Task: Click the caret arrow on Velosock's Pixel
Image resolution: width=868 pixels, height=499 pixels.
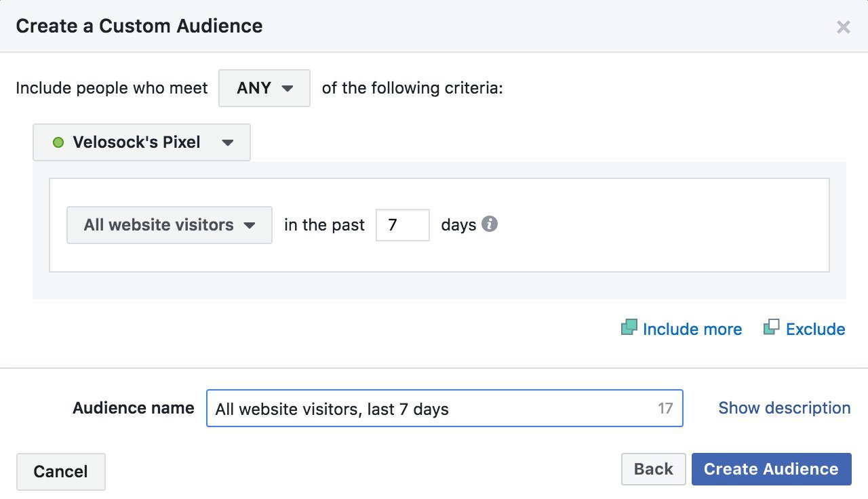Action: (x=229, y=143)
